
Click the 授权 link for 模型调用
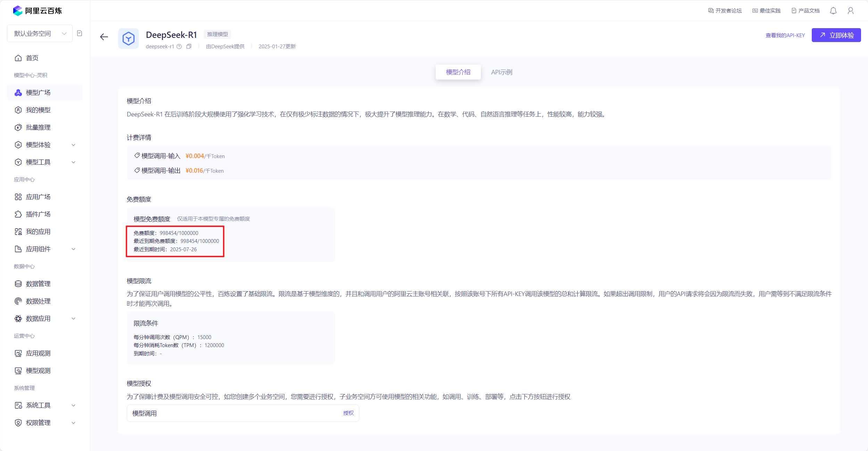click(x=349, y=413)
